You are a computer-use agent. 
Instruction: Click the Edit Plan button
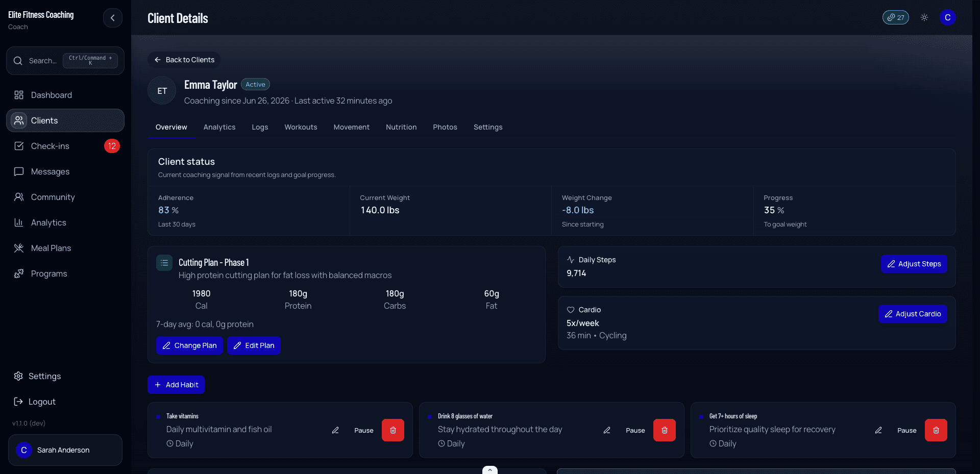(254, 345)
